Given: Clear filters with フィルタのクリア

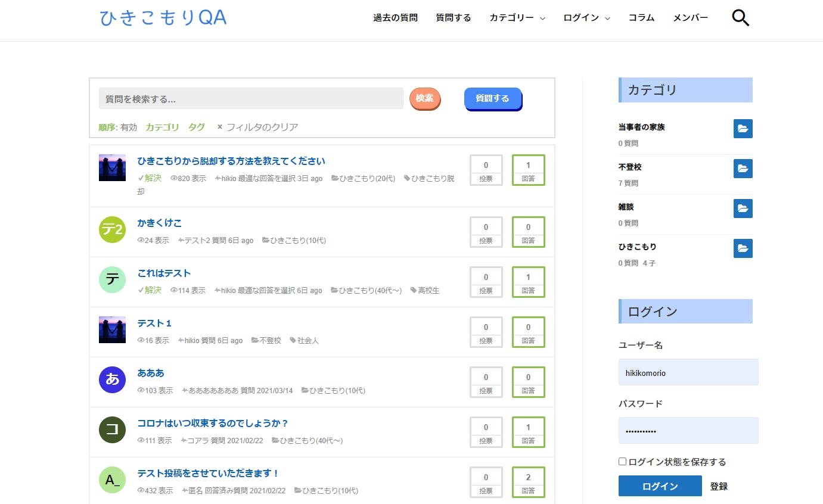Looking at the screenshot, I should click(x=257, y=127).
